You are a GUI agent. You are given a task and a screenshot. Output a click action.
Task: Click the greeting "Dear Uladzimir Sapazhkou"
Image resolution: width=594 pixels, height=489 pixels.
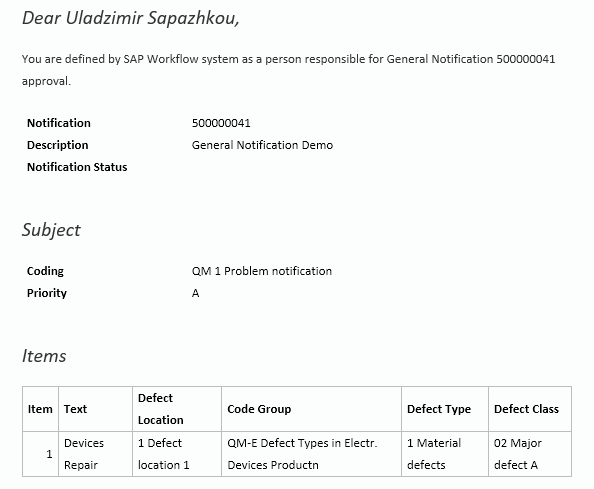[x=131, y=18]
